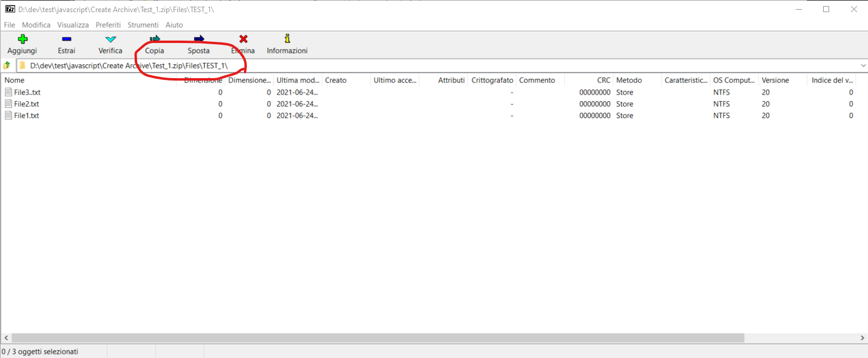Screen dimensions: 868x358
Task: Open the File menu
Action: (9, 25)
